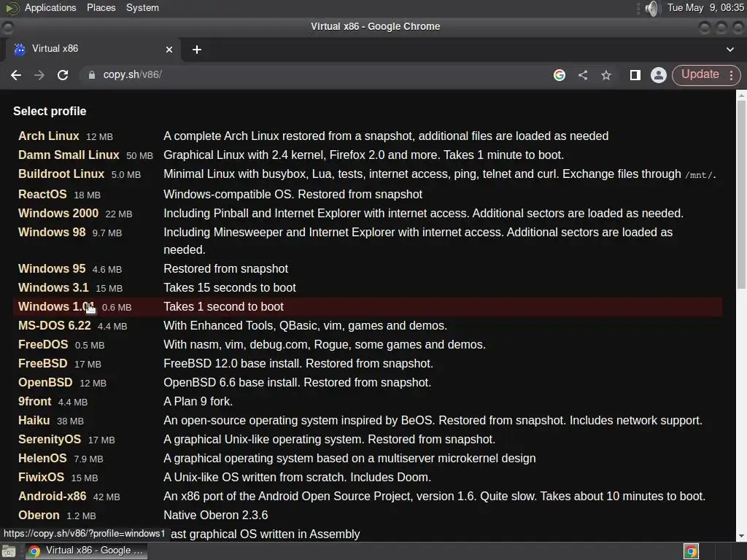Screen dimensions: 747x560
Task: Launch the Windows 3.1 profile
Action: click(x=53, y=287)
